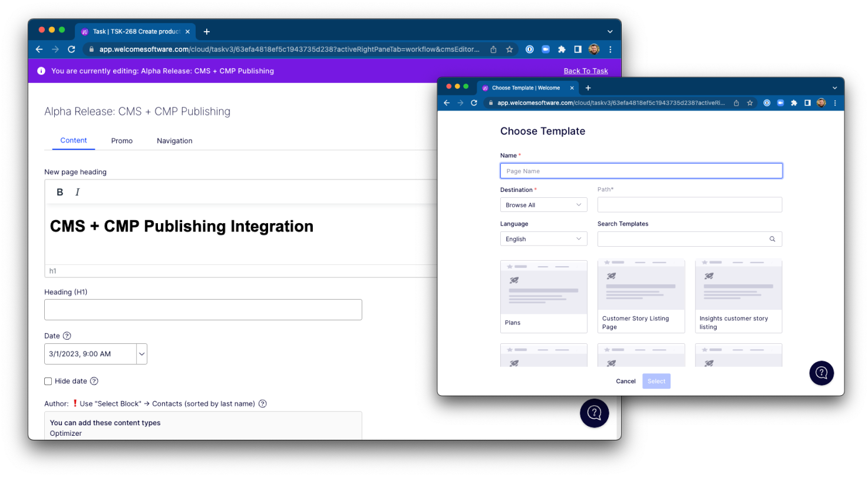Select the TSK-268 Create product browser tab
This screenshot has height=477, width=868.
[x=136, y=31]
